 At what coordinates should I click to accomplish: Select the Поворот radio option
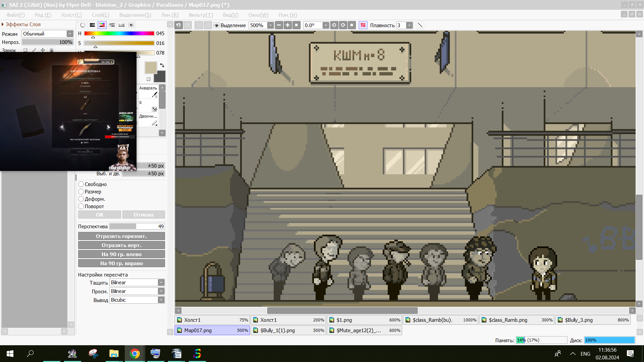[81, 206]
